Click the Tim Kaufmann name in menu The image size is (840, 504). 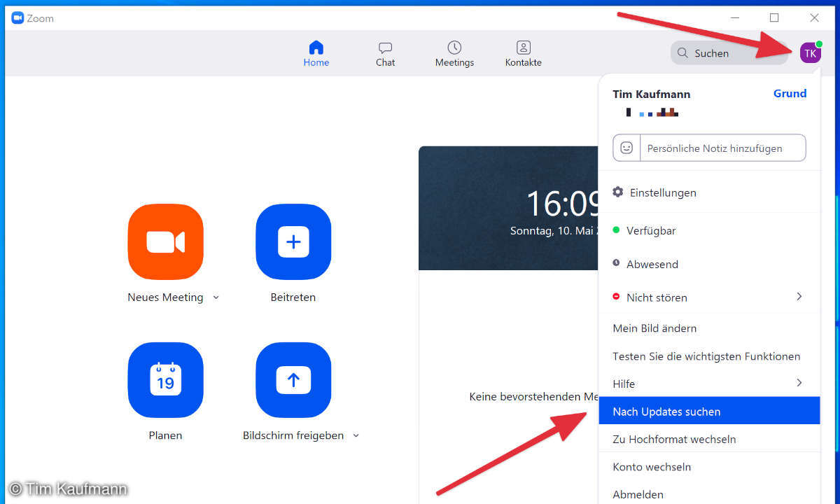point(651,94)
